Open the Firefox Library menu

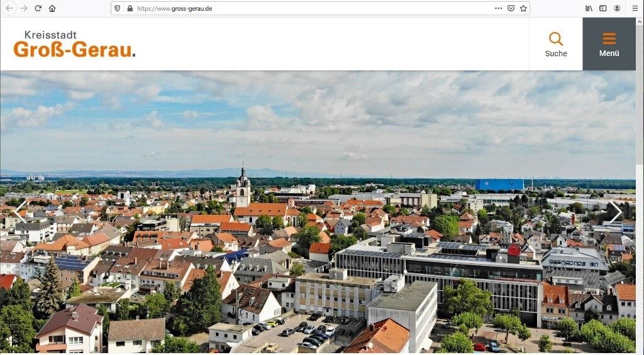point(589,8)
